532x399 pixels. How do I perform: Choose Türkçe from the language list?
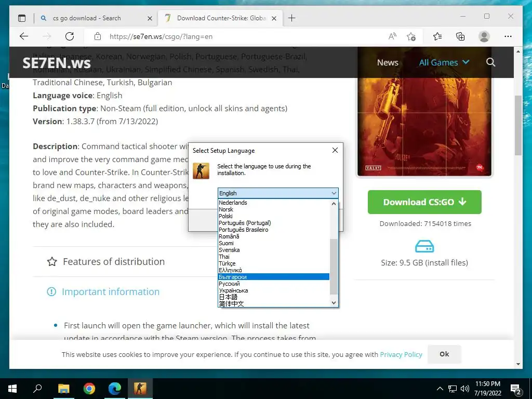pyautogui.click(x=273, y=263)
